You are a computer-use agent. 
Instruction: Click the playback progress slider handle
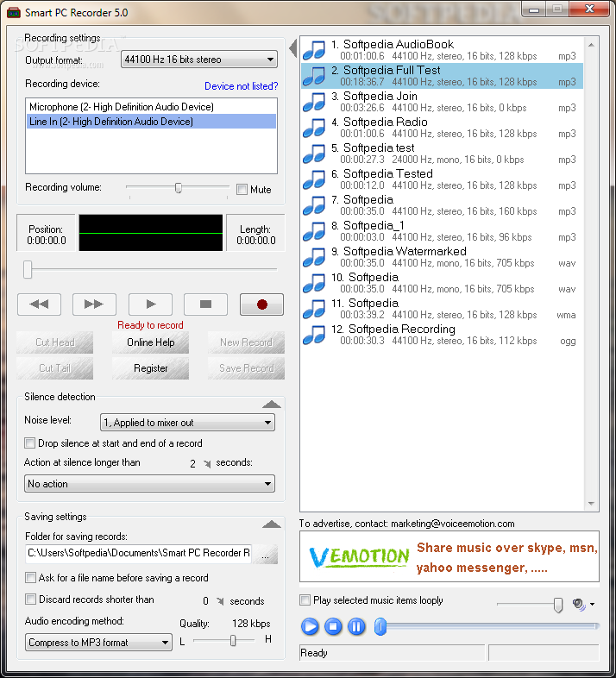tap(380, 626)
